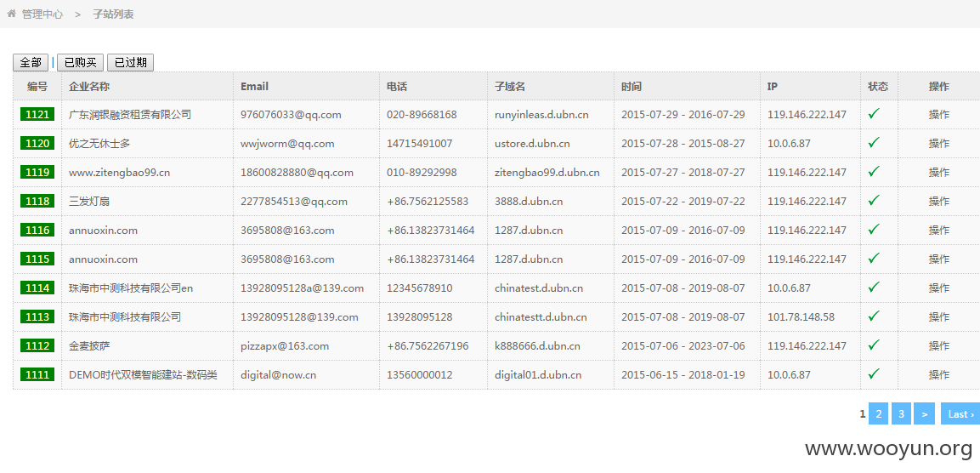Viewport: 980px width, 473px height.
Task: Select subdomain zitengbao99.d.ubn.cn
Action: click(x=547, y=172)
